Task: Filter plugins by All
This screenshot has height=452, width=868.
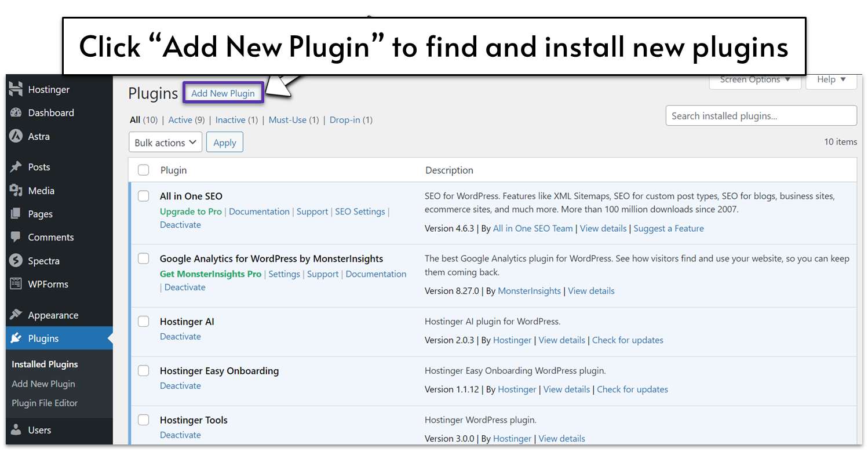Action: (x=135, y=120)
